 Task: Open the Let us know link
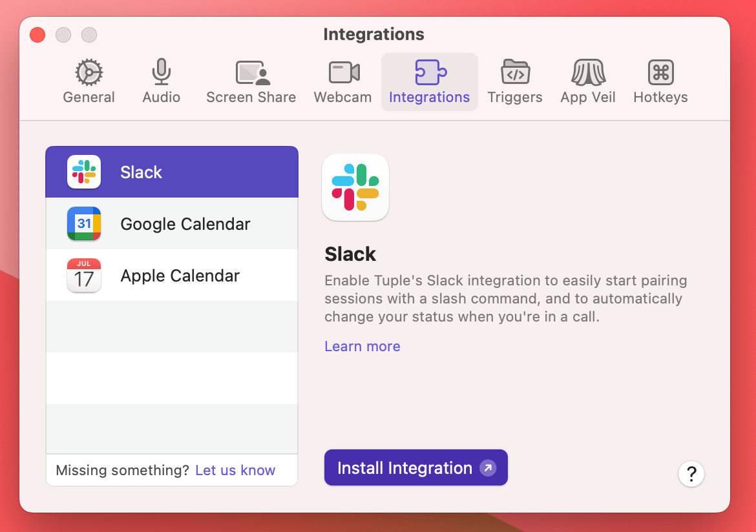[235, 470]
